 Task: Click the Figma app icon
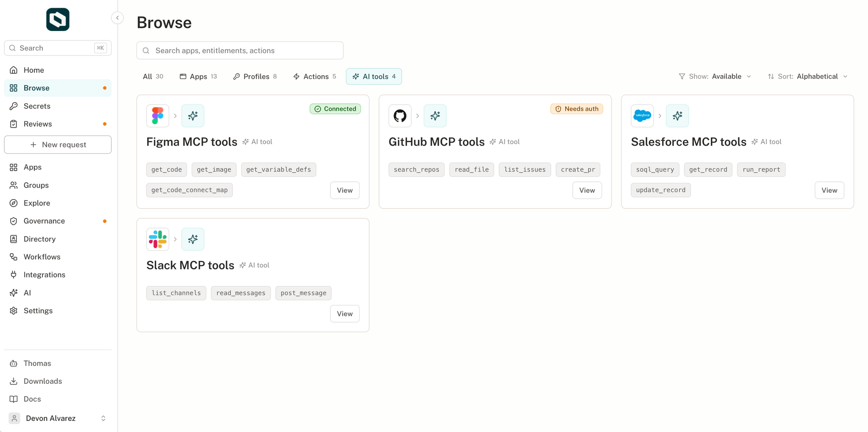(158, 116)
